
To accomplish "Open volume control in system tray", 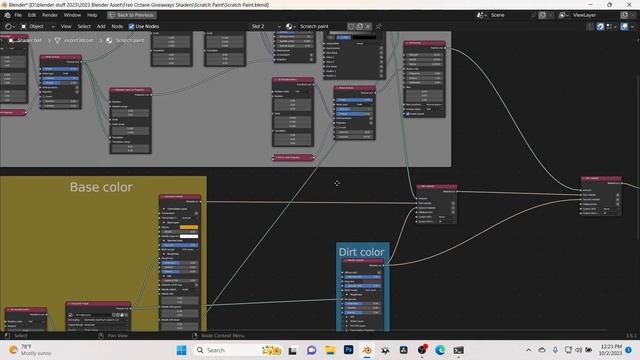I will [x=578, y=350].
